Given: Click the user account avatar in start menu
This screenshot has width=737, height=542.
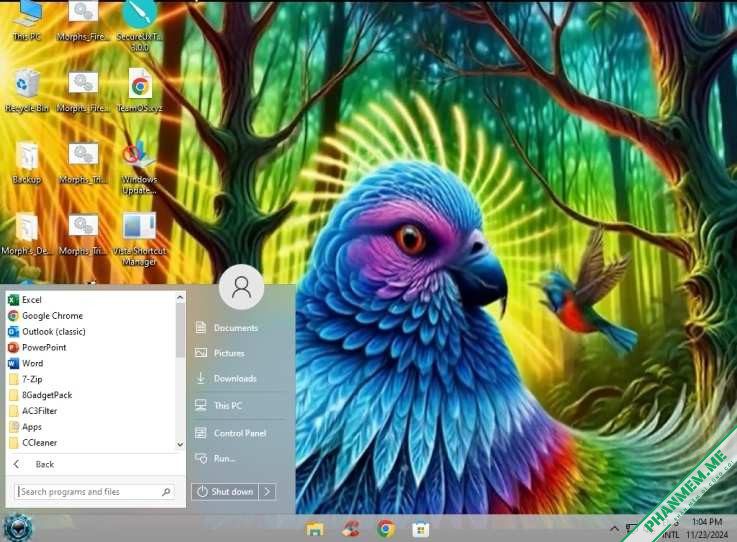Looking at the screenshot, I should [242, 287].
